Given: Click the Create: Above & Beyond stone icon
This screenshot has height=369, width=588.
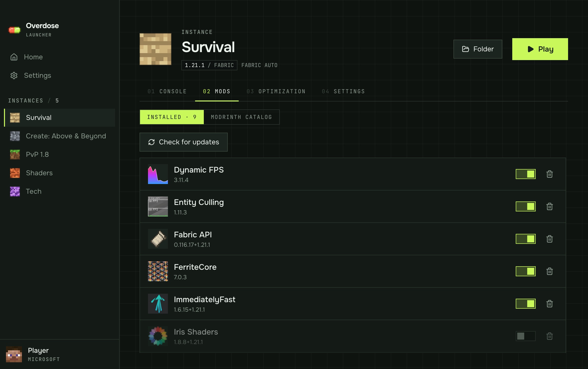Looking at the screenshot, I should (x=15, y=136).
